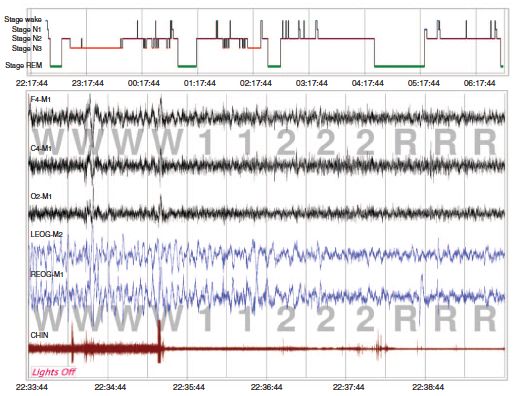
Task: Click the 22:38:44 epoch time label
Action: pyautogui.click(x=428, y=387)
